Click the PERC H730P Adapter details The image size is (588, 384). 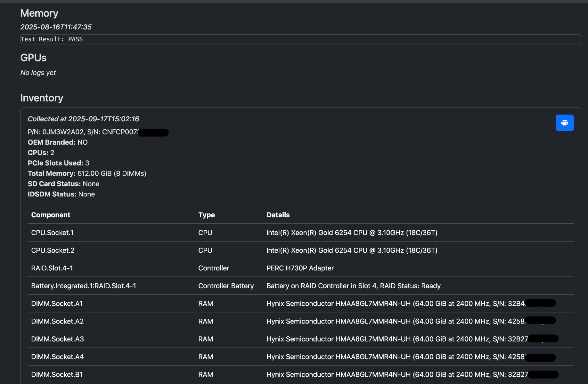(300, 268)
